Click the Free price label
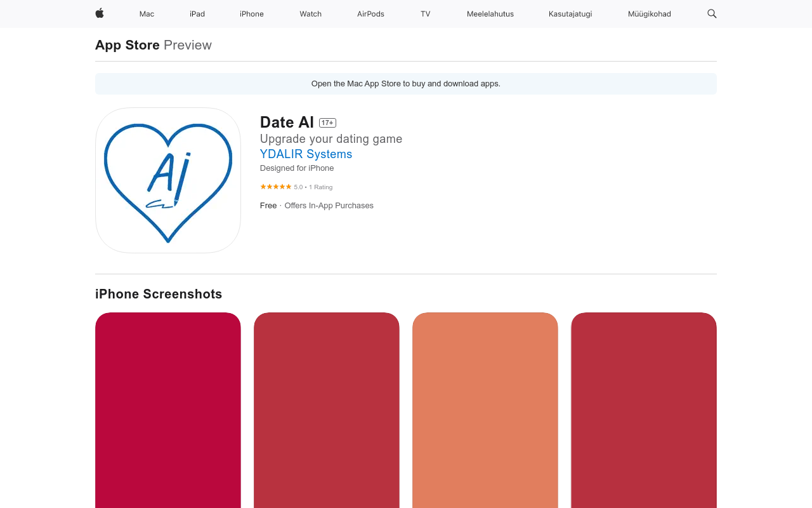 [268, 206]
